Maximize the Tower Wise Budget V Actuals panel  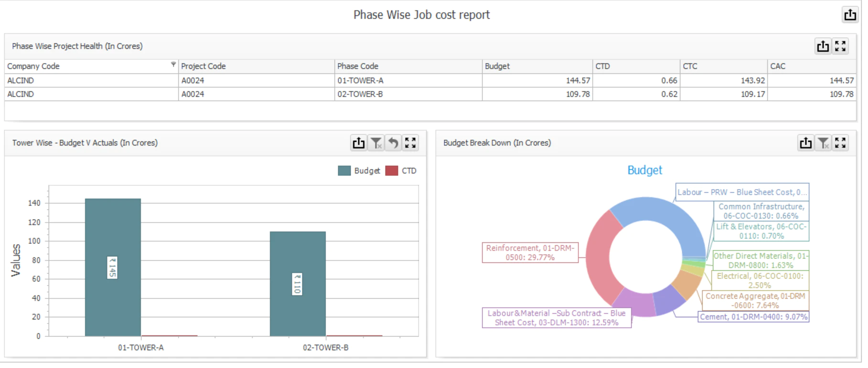tap(410, 143)
